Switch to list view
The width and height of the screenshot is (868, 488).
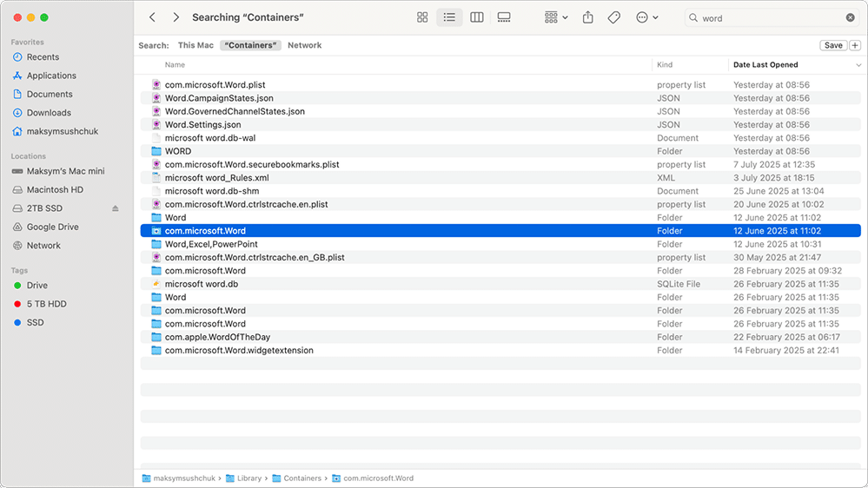click(x=449, y=17)
